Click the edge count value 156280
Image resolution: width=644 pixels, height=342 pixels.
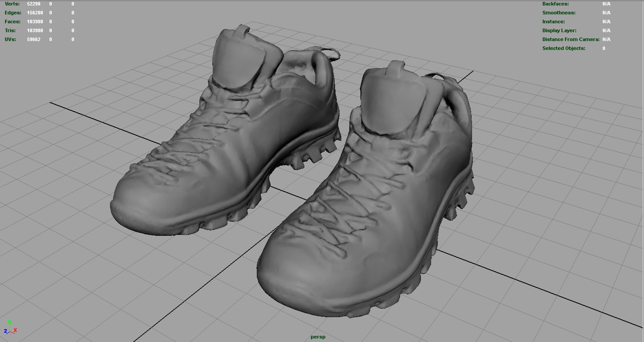point(35,13)
